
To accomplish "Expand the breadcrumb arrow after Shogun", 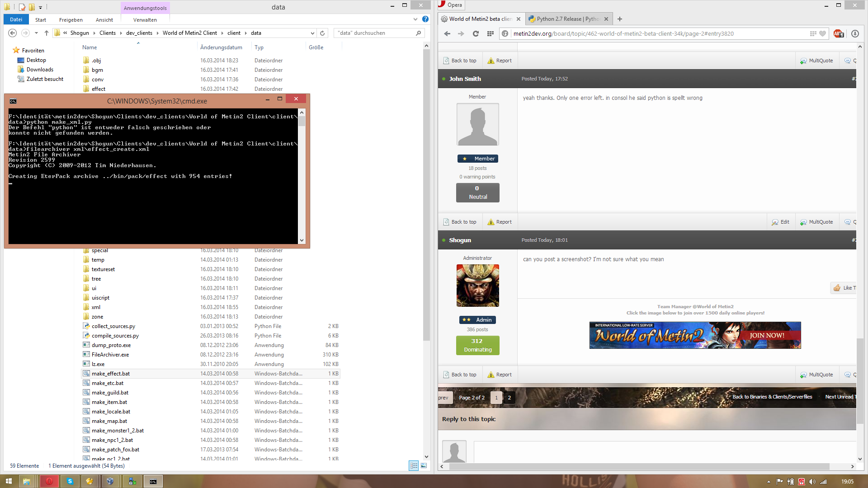I will point(94,33).
